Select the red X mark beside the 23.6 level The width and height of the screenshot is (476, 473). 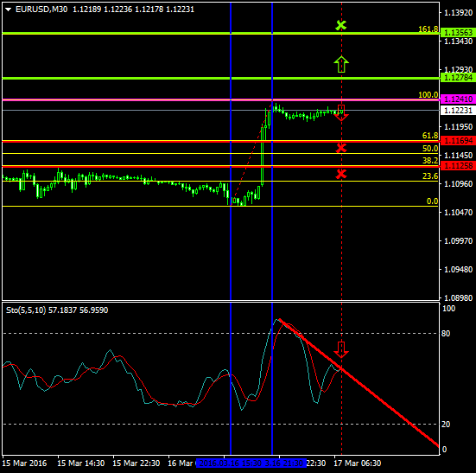(341, 174)
